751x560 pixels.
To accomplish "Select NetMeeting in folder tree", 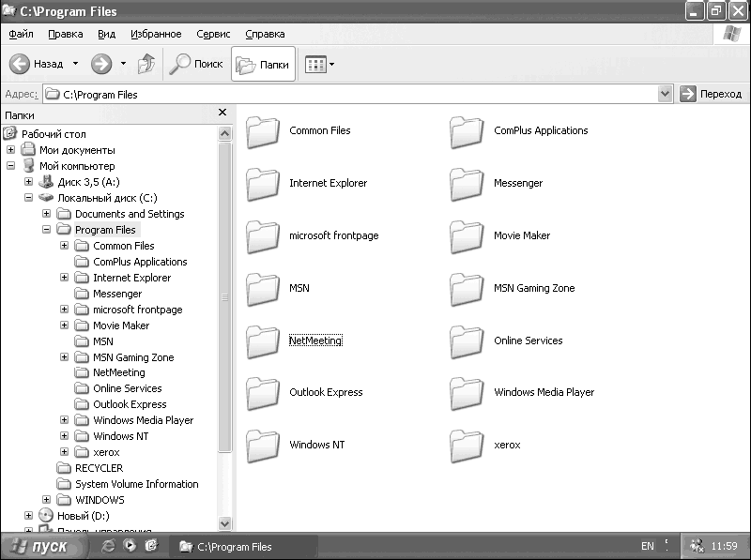I will click(x=119, y=372).
